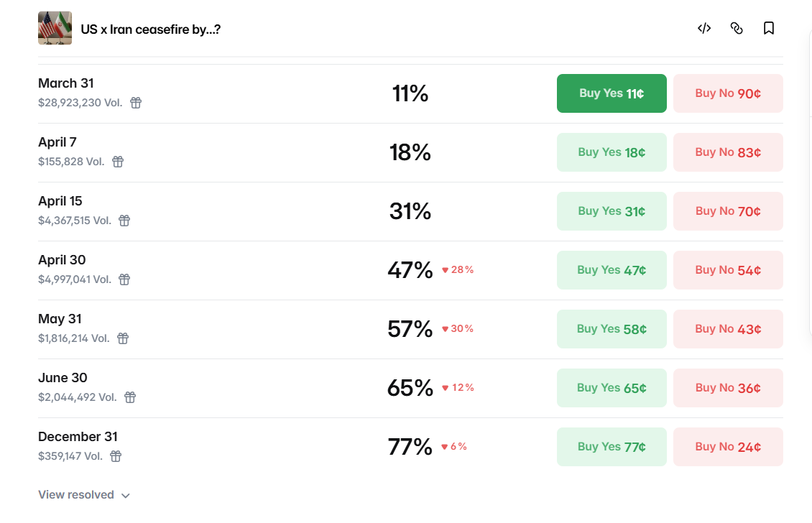
Task: Click the embed code icon
Action: [x=704, y=28]
